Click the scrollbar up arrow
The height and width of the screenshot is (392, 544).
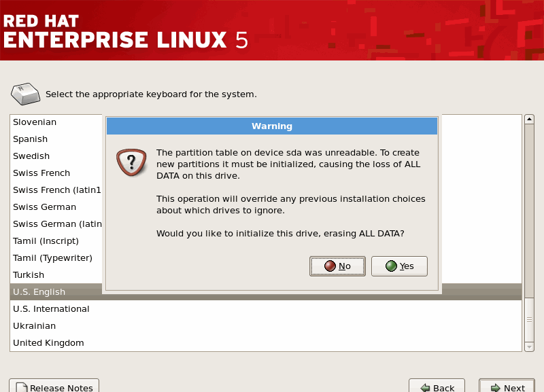coord(529,120)
